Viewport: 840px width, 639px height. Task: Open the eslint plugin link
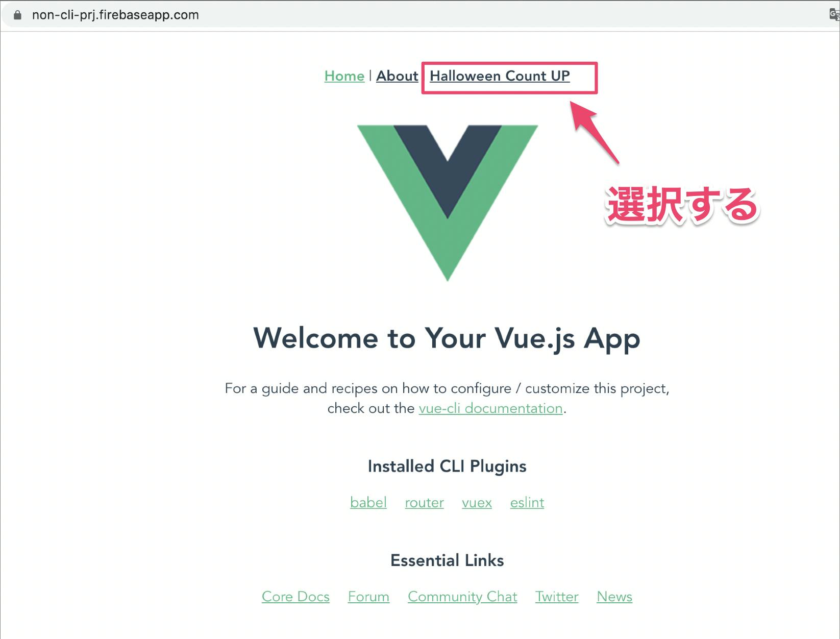coord(527,503)
